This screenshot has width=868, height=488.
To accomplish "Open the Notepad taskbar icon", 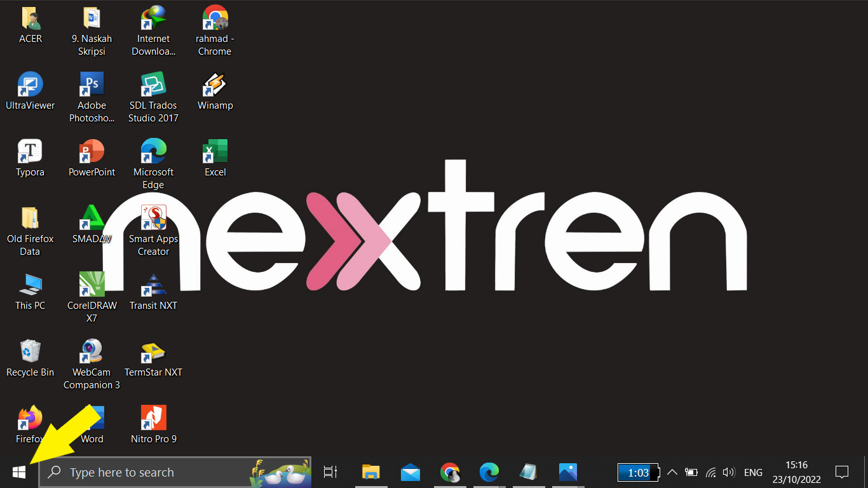I will click(x=528, y=472).
